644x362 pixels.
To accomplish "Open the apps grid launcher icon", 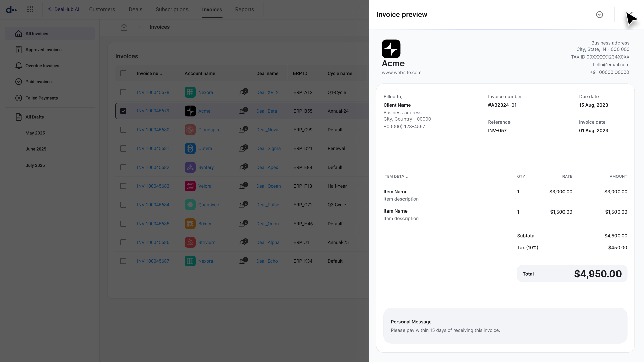I will (30, 9).
